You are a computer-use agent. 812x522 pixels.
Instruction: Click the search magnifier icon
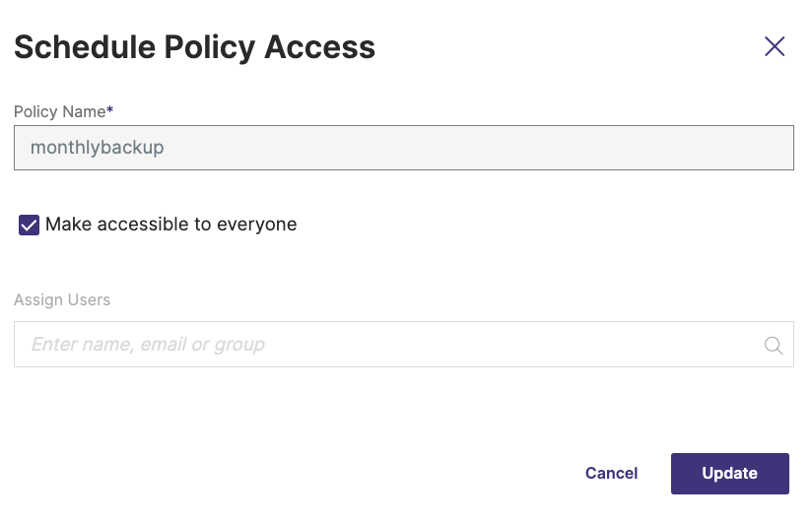pyautogui.click(x=774, y=345)
